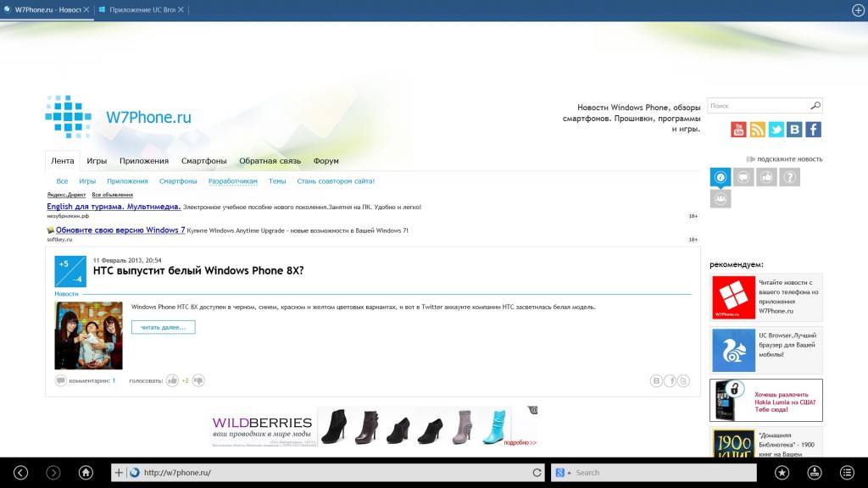Image resolution: width=868 pixels, height=488 pixels.
Task: Open bookmarks star icon in bottom bar
Action: tap(782, 473)
